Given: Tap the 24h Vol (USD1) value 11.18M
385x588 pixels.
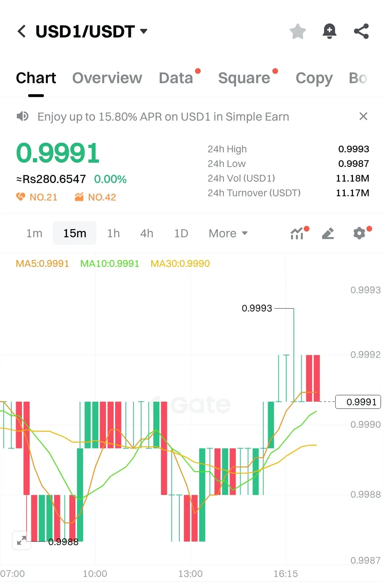Looking at the screenshot, I should coord(353,178).
